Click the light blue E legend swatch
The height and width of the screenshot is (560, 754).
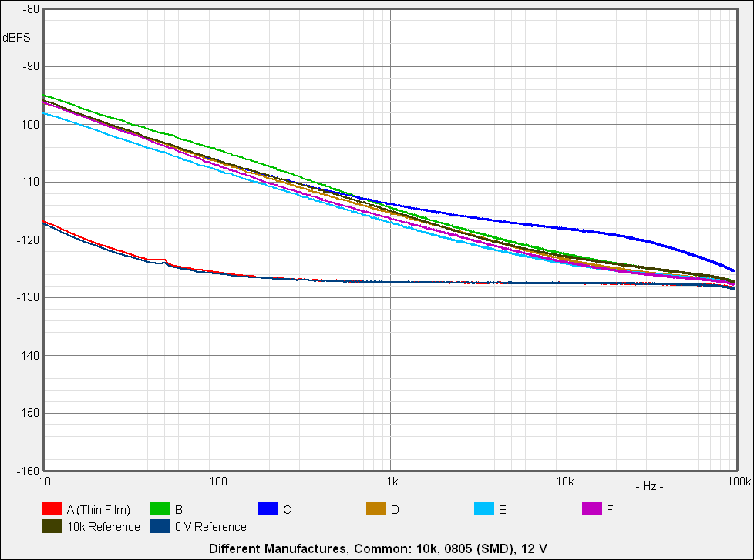pos(484,509)
